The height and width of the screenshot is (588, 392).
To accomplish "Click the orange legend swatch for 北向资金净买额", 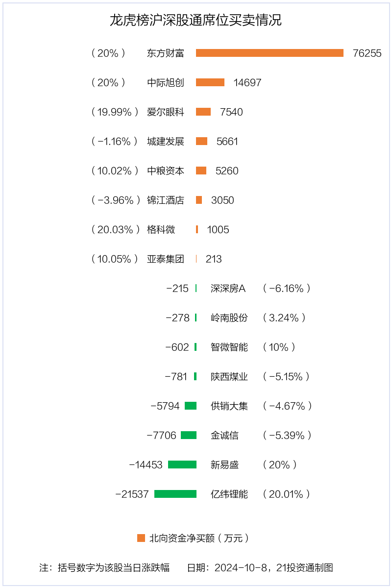I will coord(141,538).
